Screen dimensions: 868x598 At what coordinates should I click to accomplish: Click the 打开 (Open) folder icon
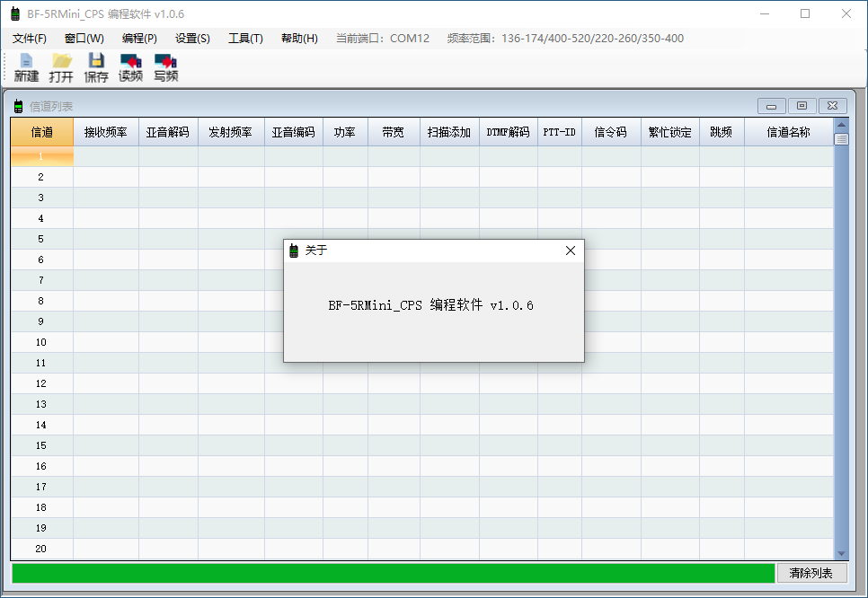tap(61, 61)
